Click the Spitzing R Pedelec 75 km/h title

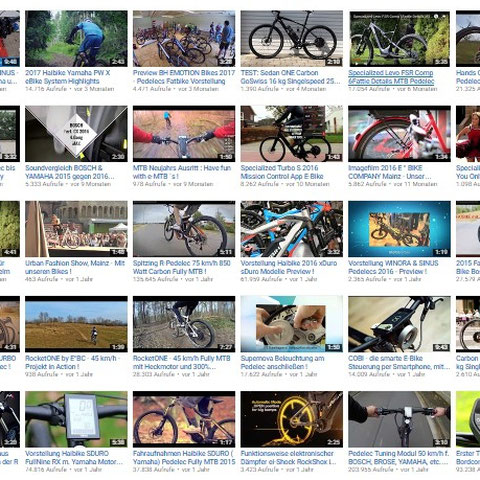pyautogui.click(x=182, y=267)
